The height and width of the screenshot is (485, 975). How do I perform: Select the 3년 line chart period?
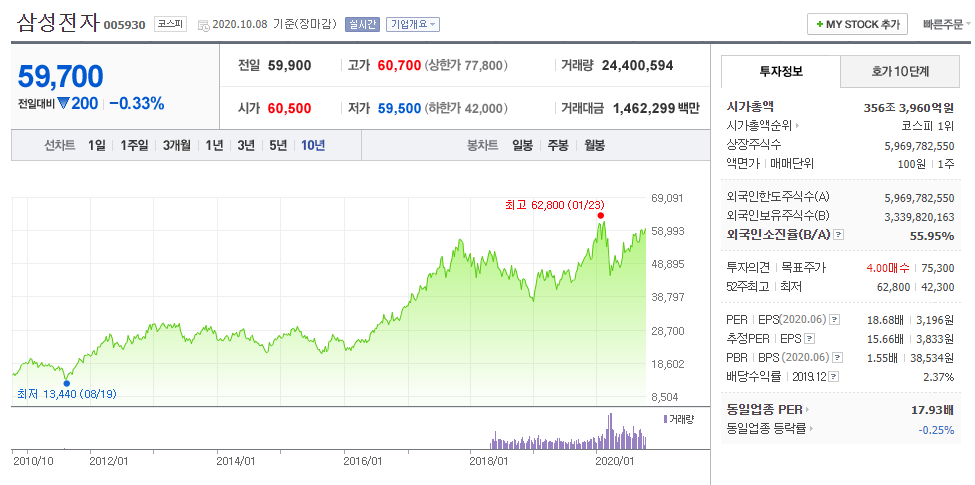coord(246,146)
